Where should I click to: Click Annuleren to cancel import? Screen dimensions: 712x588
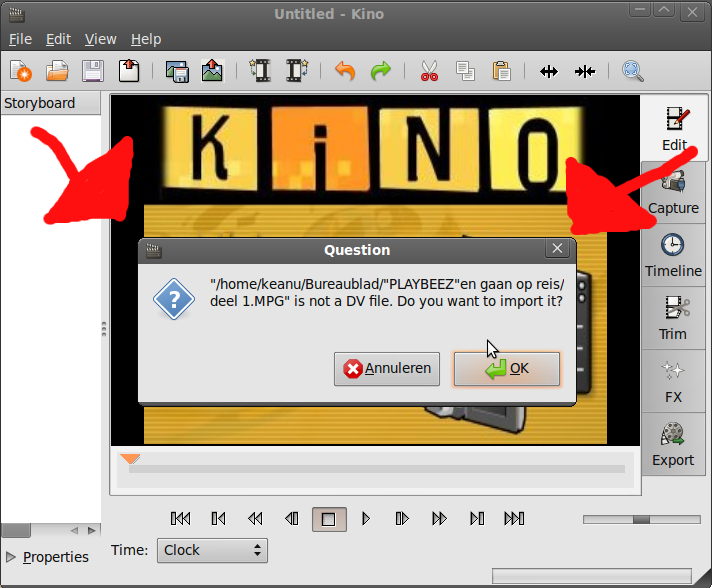click(387, 368)
